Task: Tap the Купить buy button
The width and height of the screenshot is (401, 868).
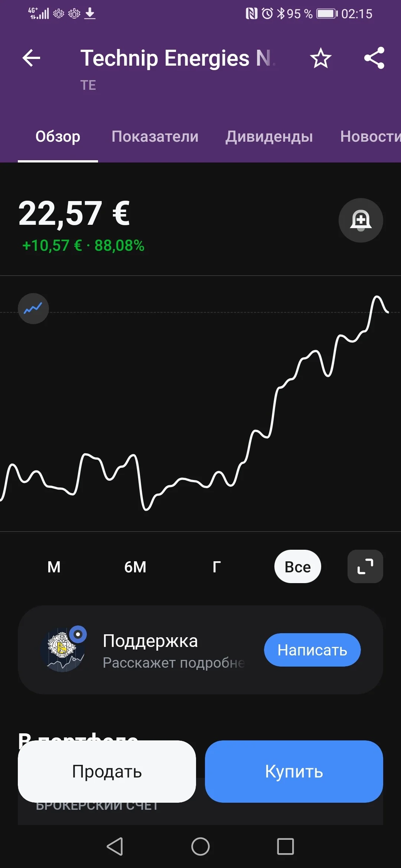Action: pos(294,772)
